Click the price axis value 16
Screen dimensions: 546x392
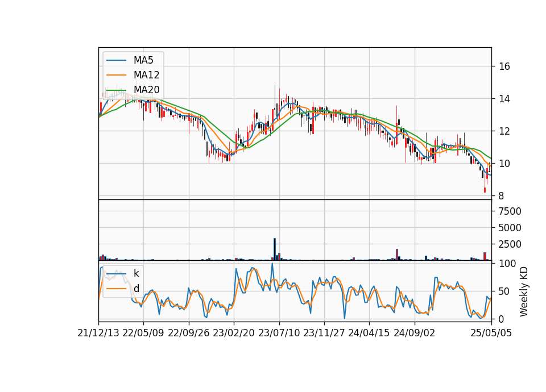click(x=504, y=66)
